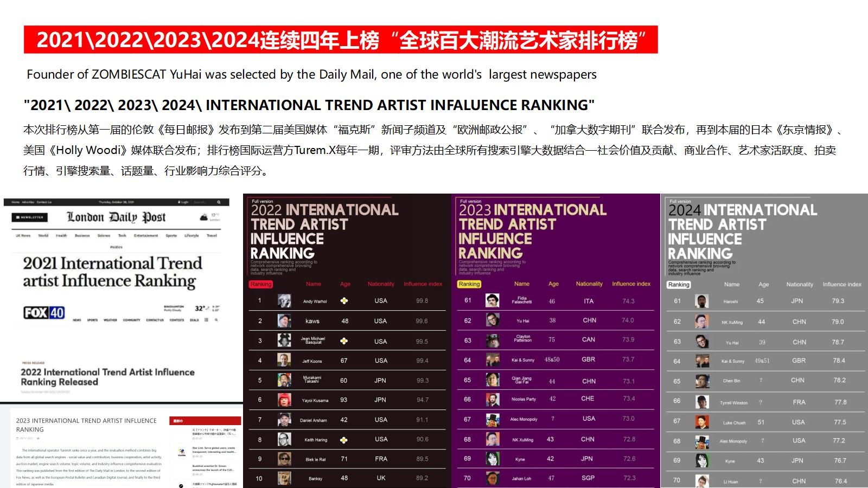Open the Community item in the FOX 40 menu

131,320
